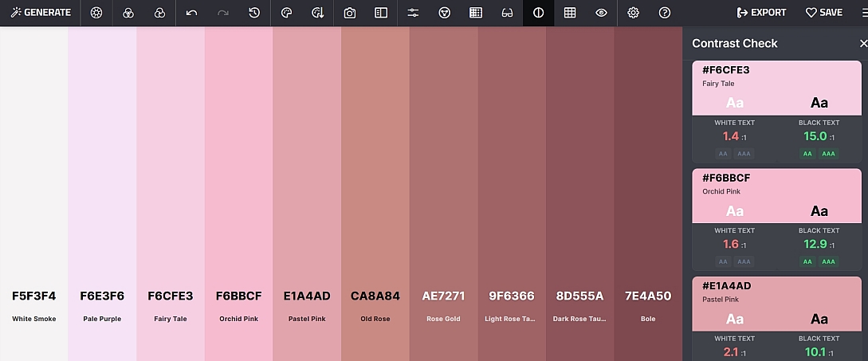
Task: Open the settings gear icon
Action: [x=634, y=13]
